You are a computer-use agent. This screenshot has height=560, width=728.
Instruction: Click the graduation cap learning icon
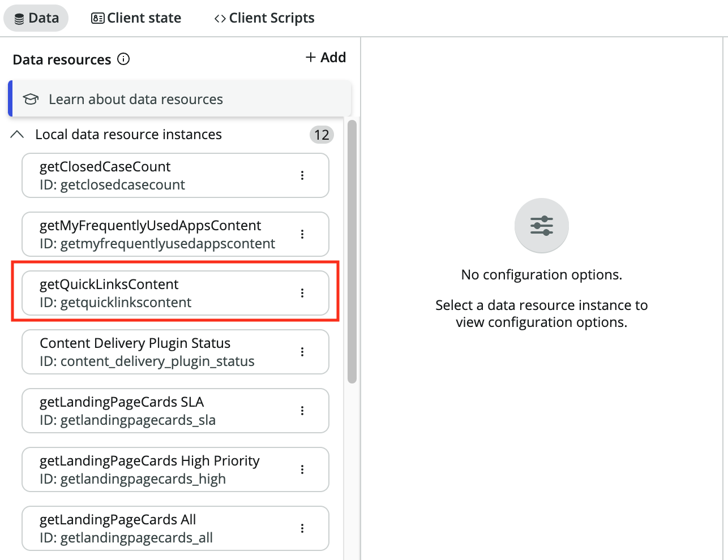(x=31, y=99)
